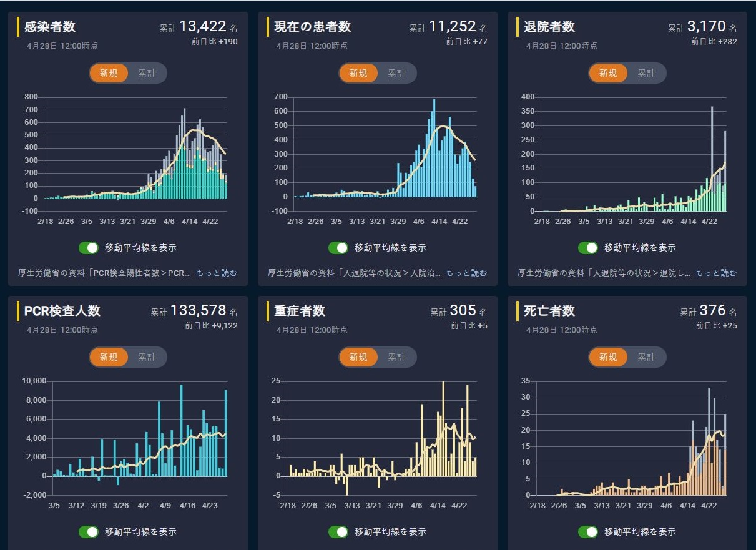Expand もっと読む under 感染者数 chart

click(217, 273)
